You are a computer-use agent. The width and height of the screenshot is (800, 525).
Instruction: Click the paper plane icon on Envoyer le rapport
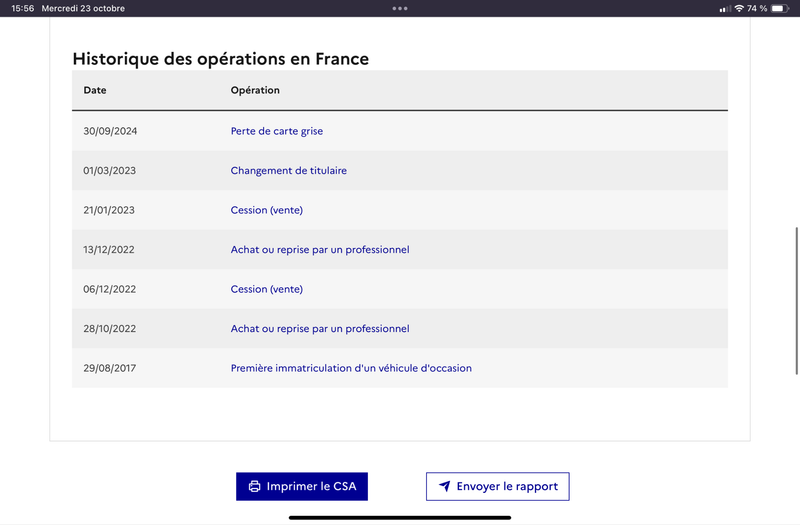[445, 486]
